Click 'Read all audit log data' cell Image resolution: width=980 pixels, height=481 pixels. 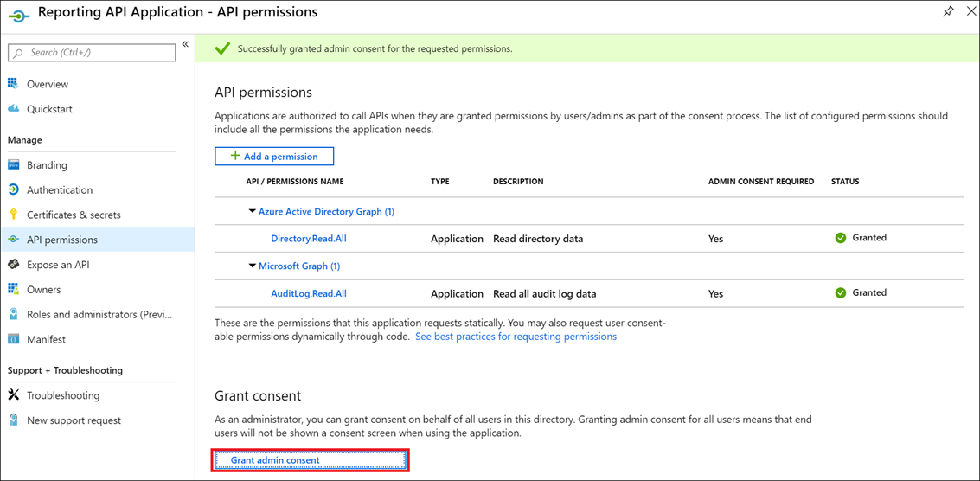[x=545, y=293]
